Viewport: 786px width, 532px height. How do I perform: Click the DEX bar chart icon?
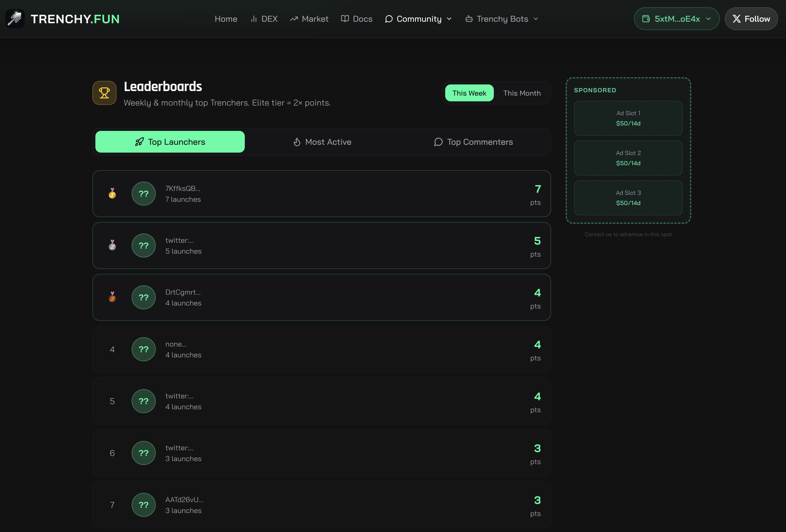click(x=254, y=19)
